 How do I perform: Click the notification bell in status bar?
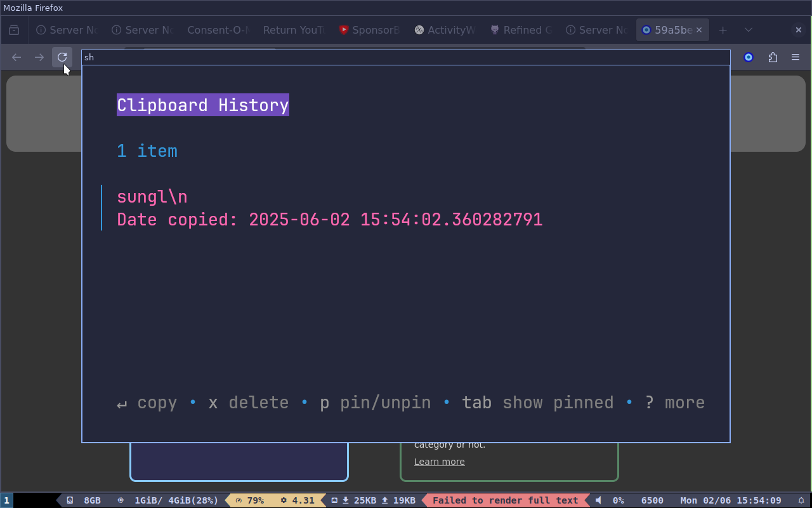(x=801, y=500)
